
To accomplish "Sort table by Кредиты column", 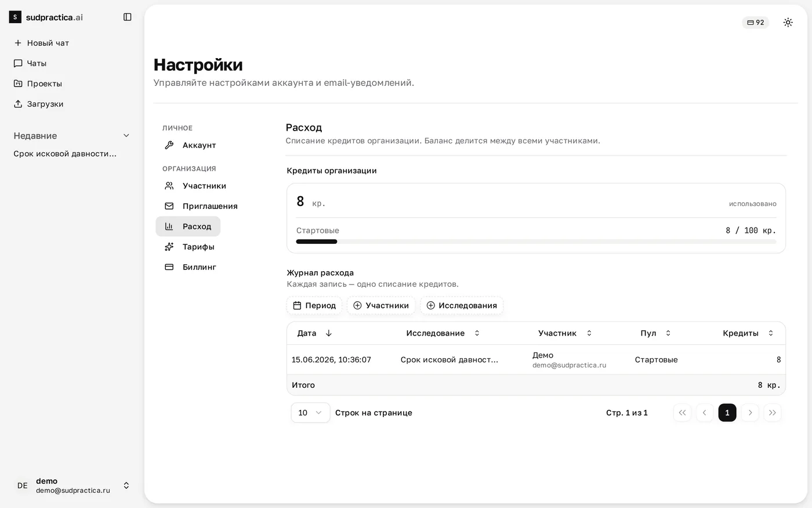I will [748, 333].
